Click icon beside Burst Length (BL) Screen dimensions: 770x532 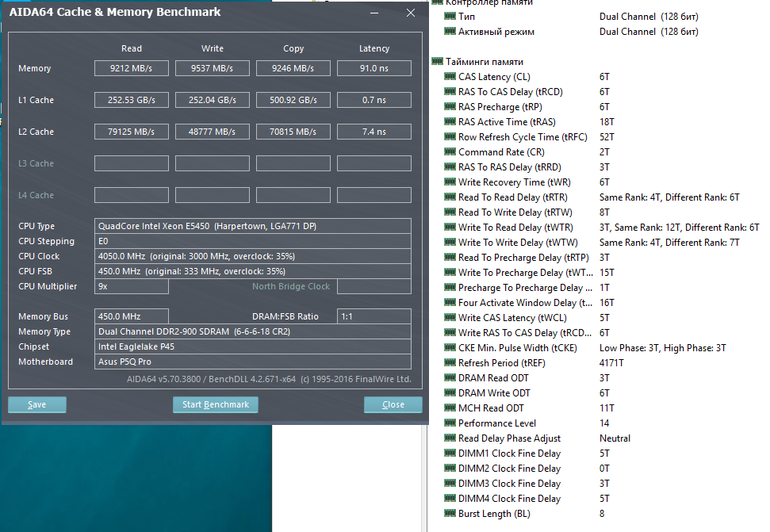pos(450,513)
